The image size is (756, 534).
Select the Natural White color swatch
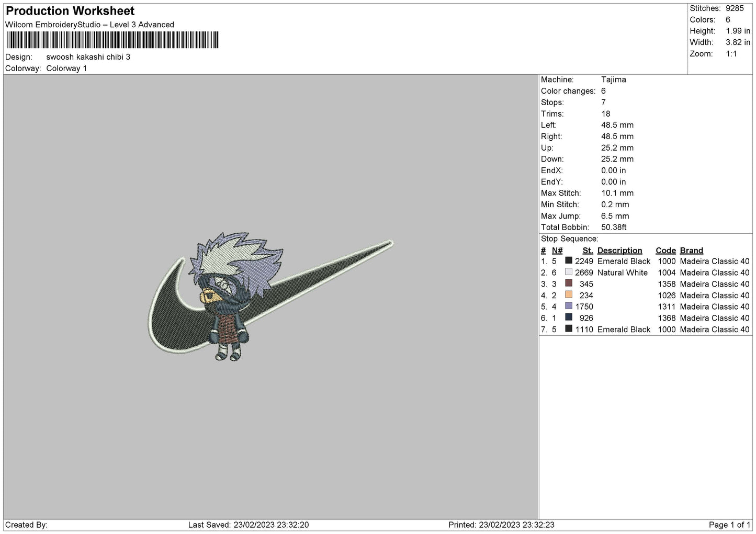tap(569, 272)
